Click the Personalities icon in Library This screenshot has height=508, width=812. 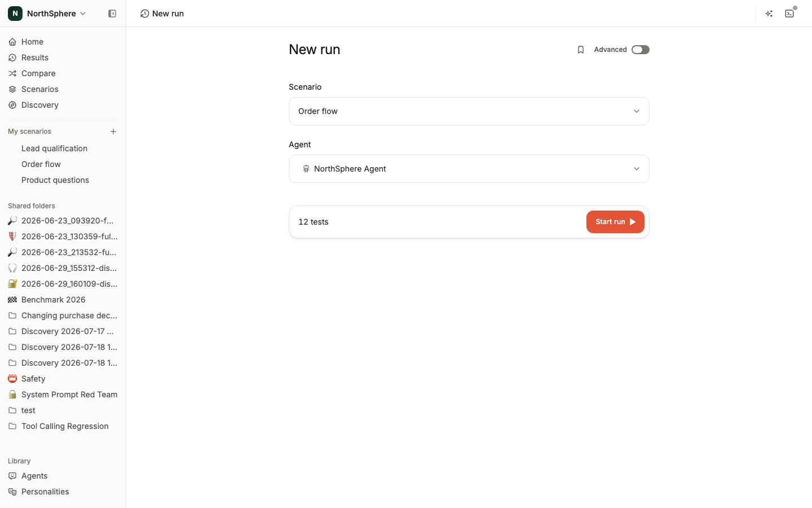click(12, 492)
